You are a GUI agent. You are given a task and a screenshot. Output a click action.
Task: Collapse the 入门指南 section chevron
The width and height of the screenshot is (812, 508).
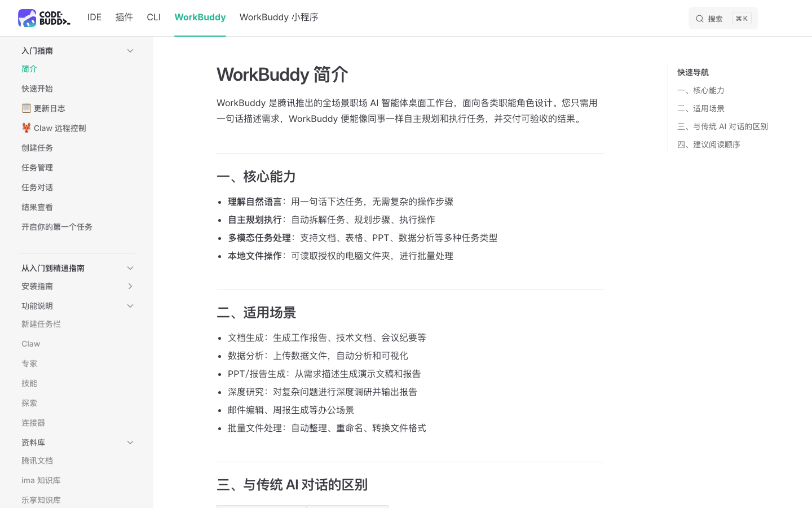coord(130,51)
